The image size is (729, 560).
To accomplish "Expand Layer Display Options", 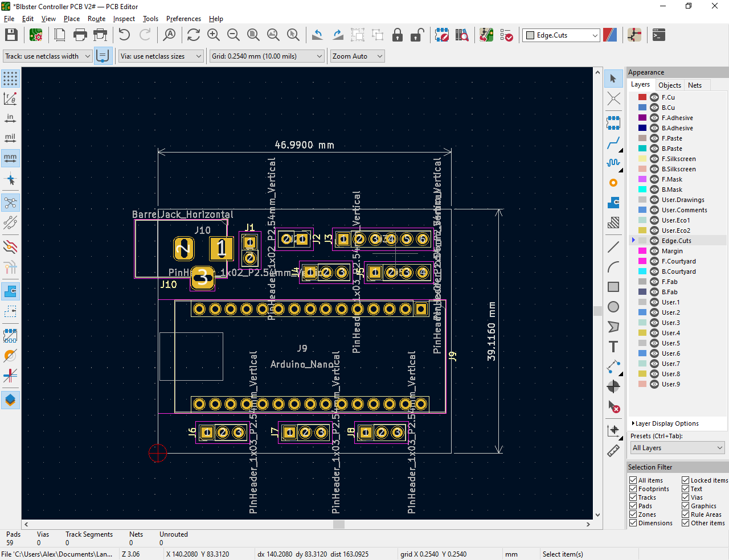I will point(665,423).
